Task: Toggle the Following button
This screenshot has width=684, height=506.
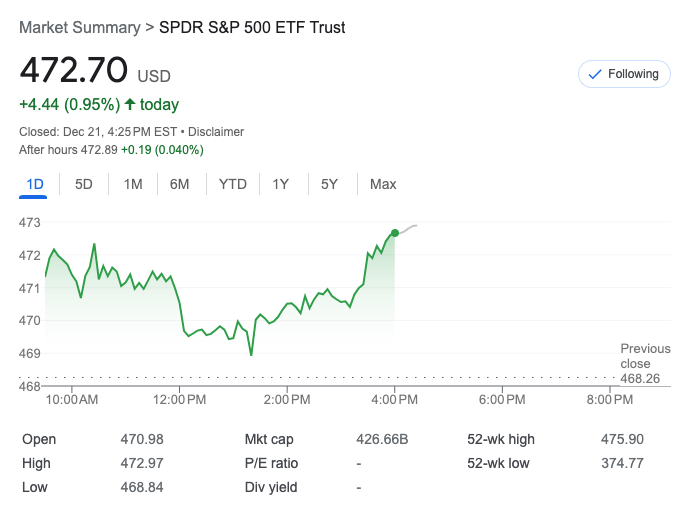Action: (x=624, y=74)
